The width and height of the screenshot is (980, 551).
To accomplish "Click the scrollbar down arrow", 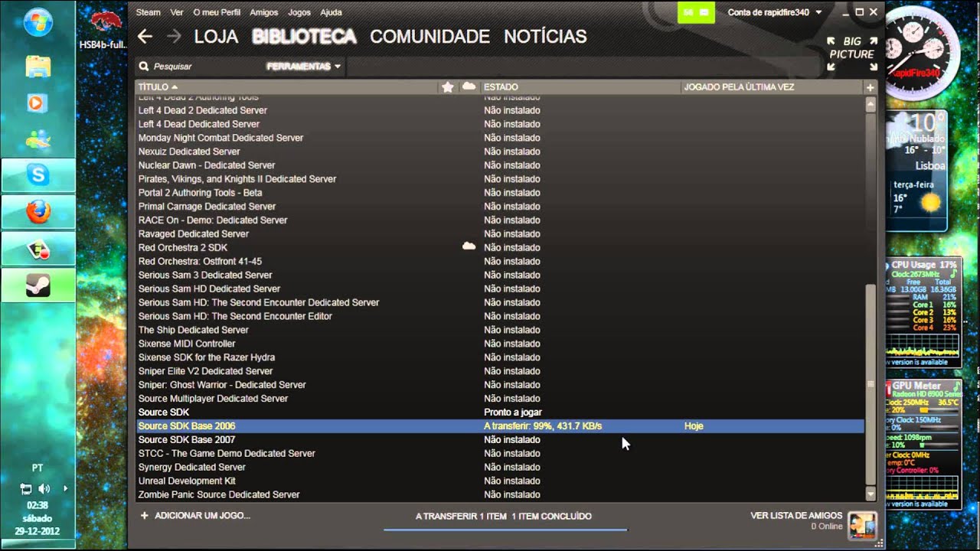I will point(871,495).
